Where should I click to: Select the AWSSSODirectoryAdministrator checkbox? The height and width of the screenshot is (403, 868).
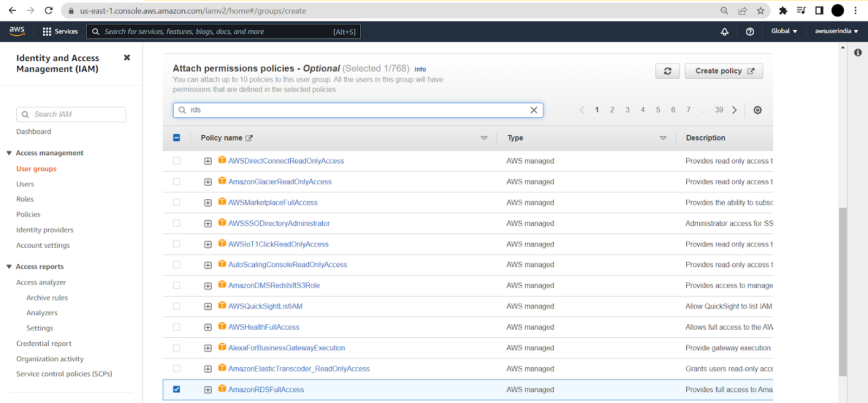point(176,223)
